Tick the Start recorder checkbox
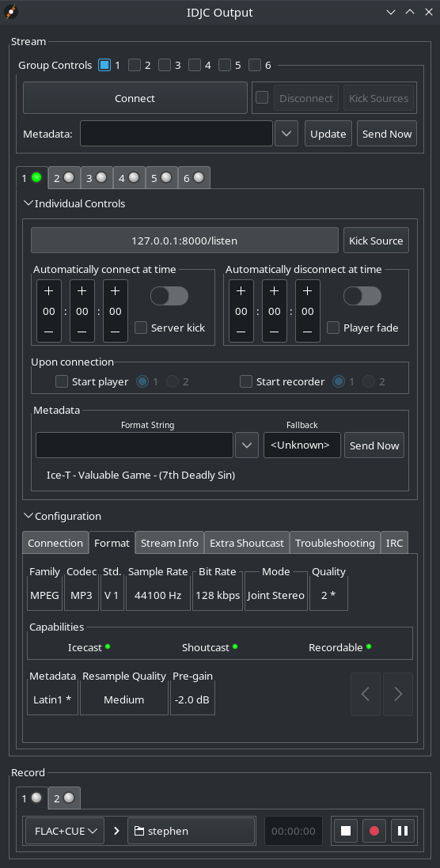The image size is (440, 868). click(246, 381)
